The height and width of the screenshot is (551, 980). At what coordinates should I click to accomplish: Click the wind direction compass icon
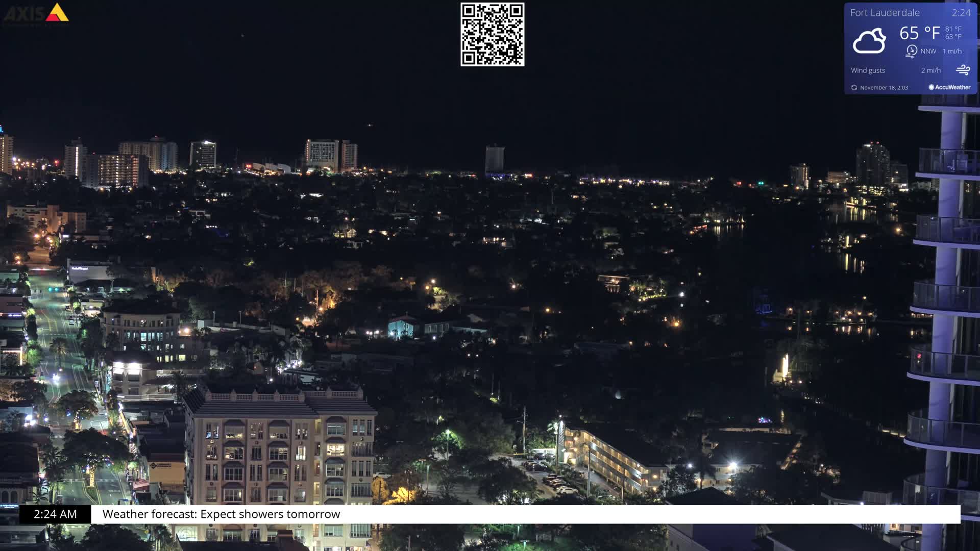click(911, 51)
